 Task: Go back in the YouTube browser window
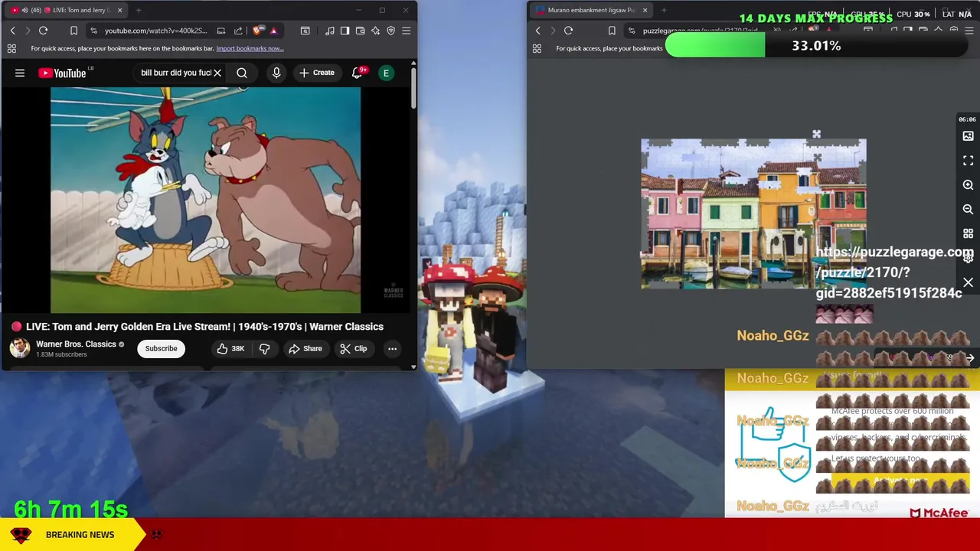12,31
